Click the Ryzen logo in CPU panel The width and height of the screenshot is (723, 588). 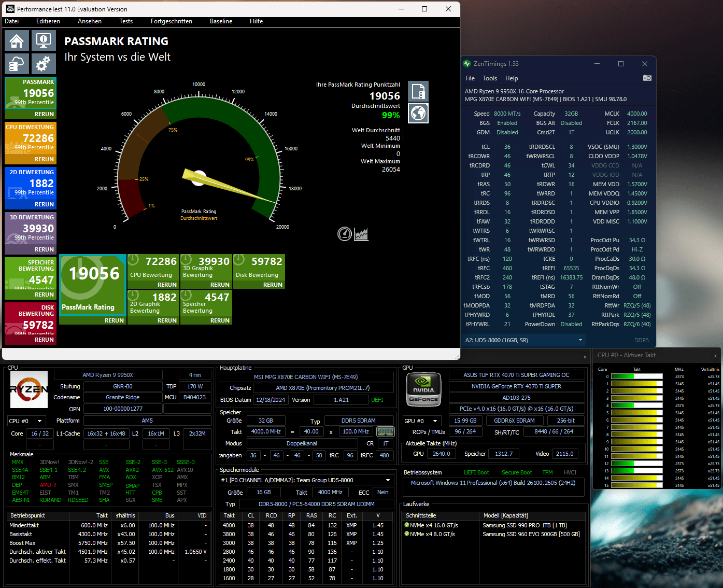click(29, 389)
